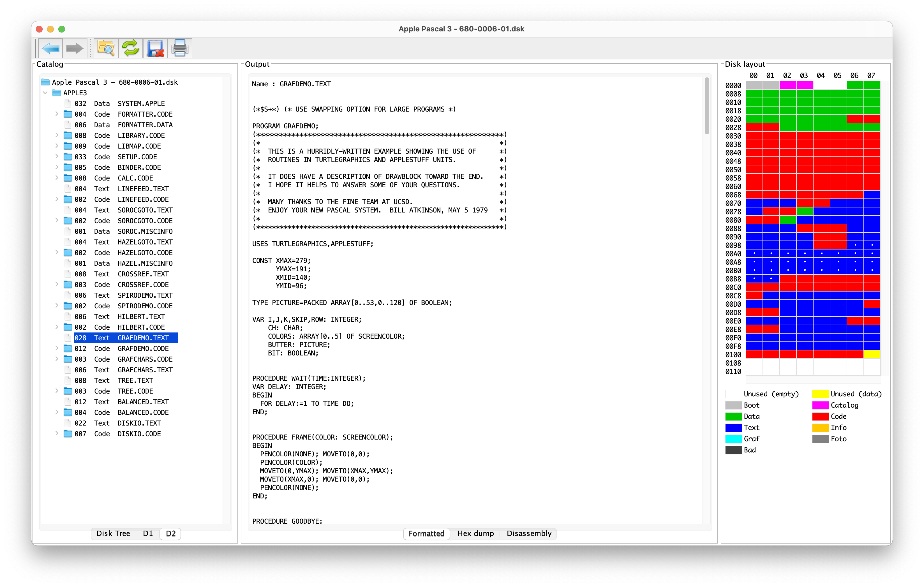Click the GRAFCHARS.CODE folder icon

point(68,359)
